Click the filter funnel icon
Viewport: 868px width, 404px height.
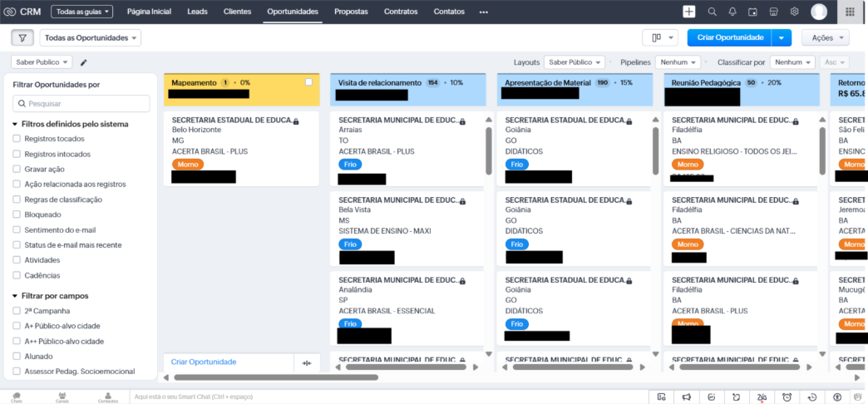(x=22, y=37)
